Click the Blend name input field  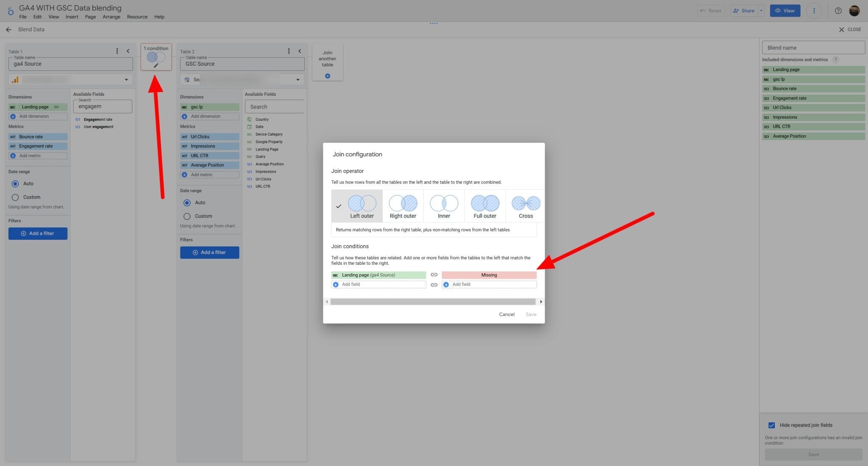point(813,47)
